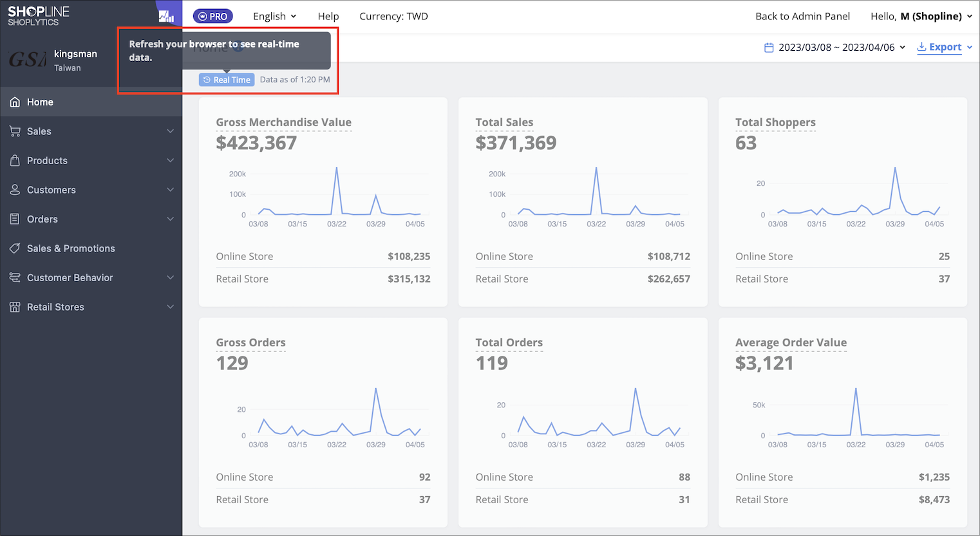
Task: Expand the Retail Stores menu chevron
Action: point(171,307)
